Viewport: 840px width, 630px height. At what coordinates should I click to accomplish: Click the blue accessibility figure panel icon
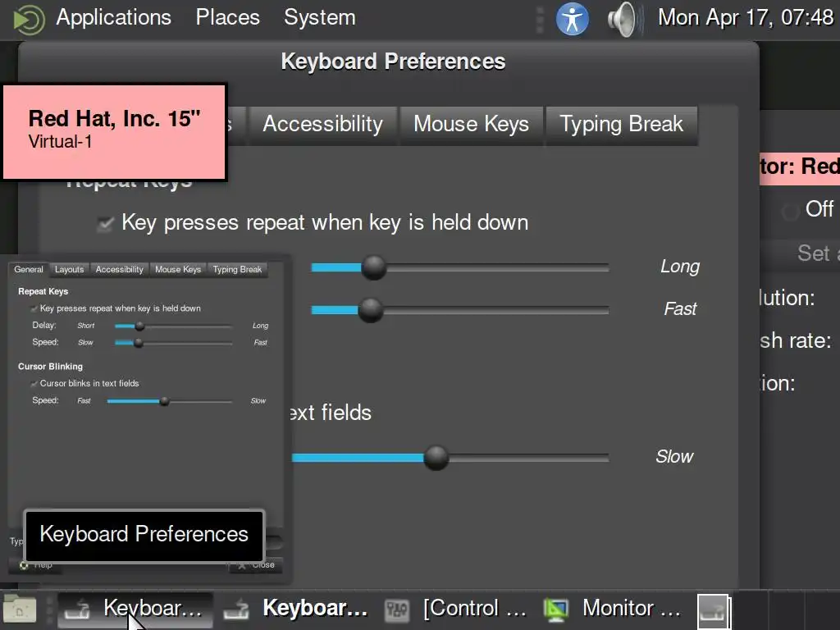[573, 18]
